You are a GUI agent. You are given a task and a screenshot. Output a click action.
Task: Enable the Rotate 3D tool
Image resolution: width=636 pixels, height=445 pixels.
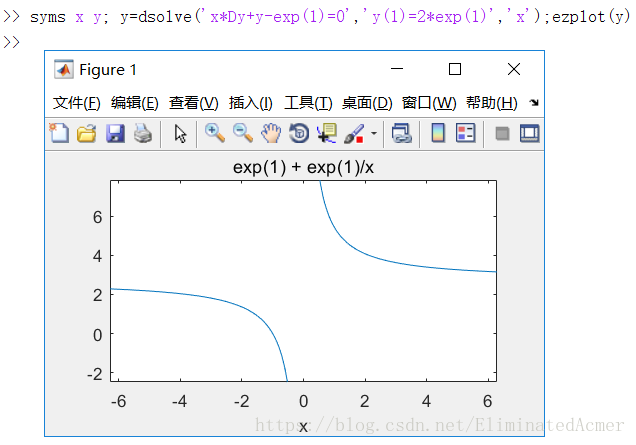[299, 133]
